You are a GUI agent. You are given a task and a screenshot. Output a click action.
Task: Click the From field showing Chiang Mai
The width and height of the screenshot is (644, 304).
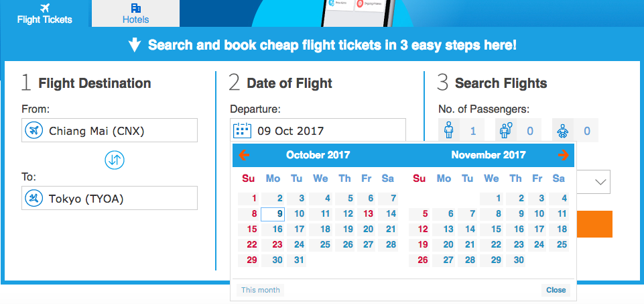(x=109, y=130)
